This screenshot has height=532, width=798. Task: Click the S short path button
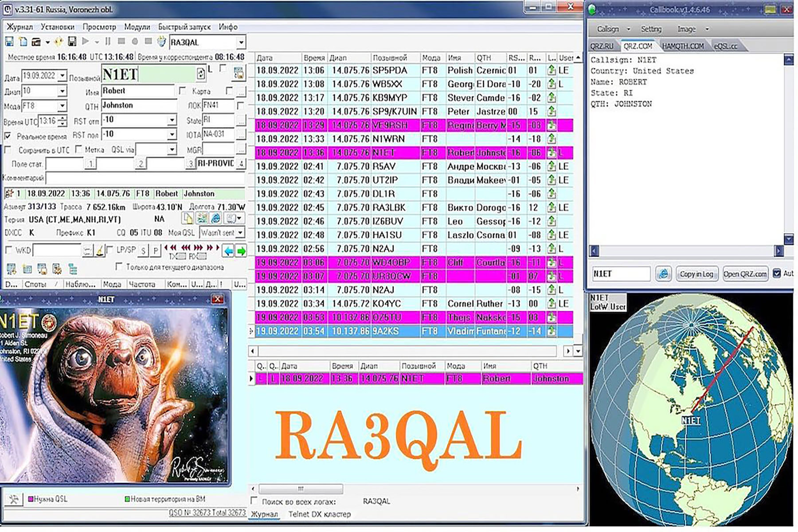pyautogui.click(x=143, y=251)
